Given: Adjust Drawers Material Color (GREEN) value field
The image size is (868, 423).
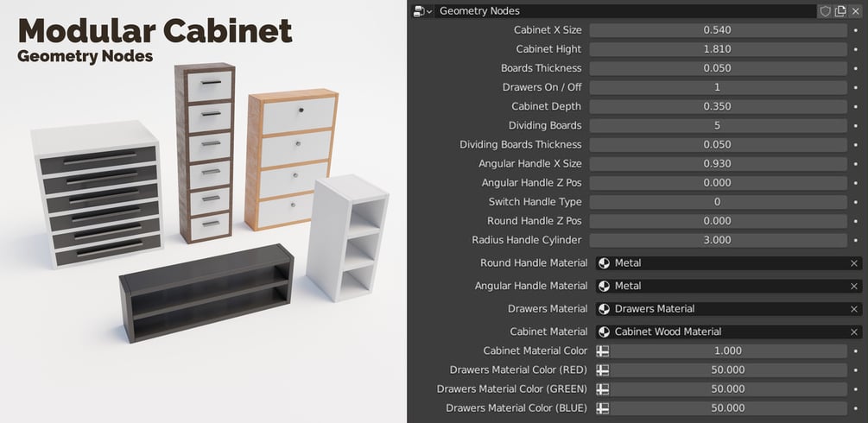Looking at the screenshot, I should click(728, 389).
